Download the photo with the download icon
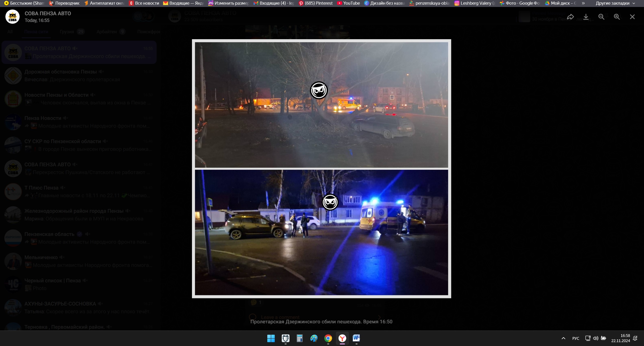 [x=586, y=17]
